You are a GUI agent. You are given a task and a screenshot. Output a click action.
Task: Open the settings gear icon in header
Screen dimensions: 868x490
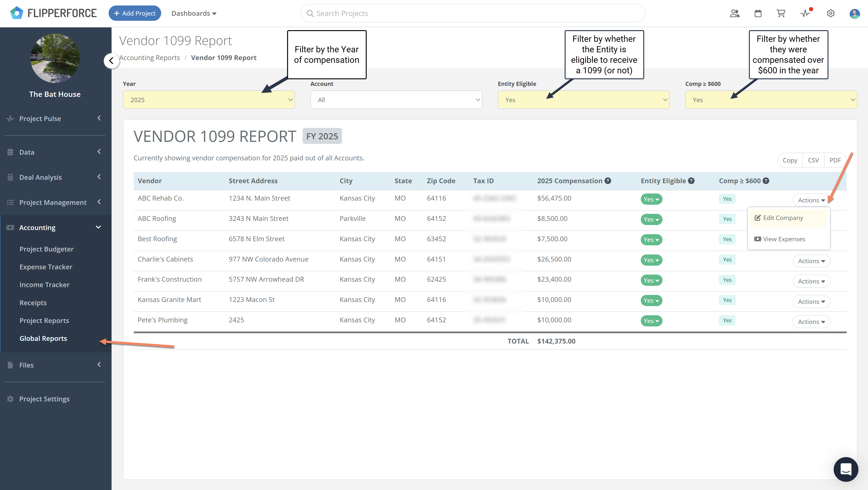click(831, 13)
